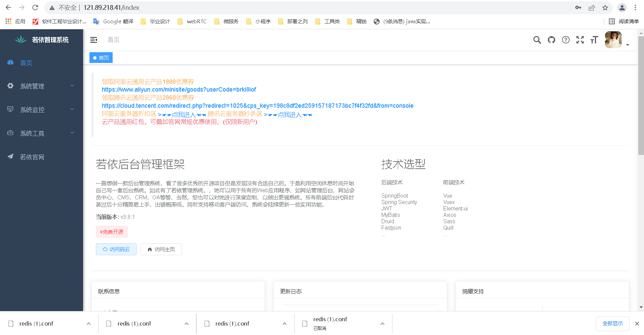644x335 pixels.
Task: Open the webRTC bookmark folder
Action: 192,21
